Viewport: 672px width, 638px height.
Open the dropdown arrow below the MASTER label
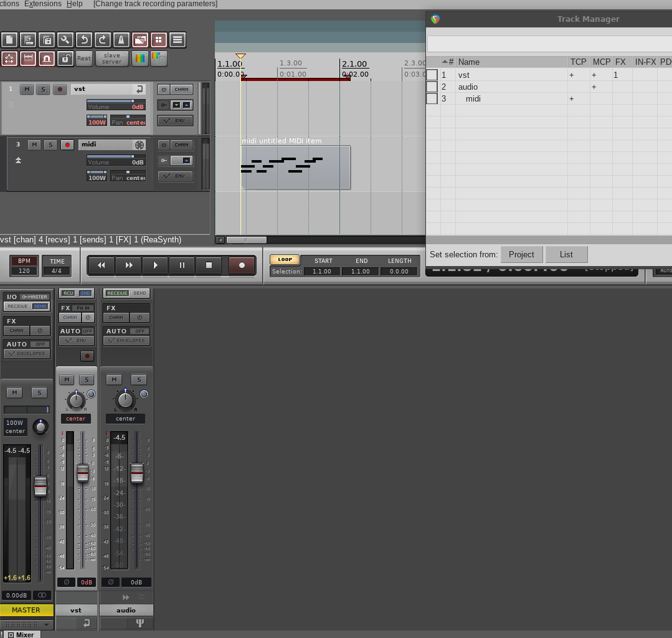tap(46, 625)
